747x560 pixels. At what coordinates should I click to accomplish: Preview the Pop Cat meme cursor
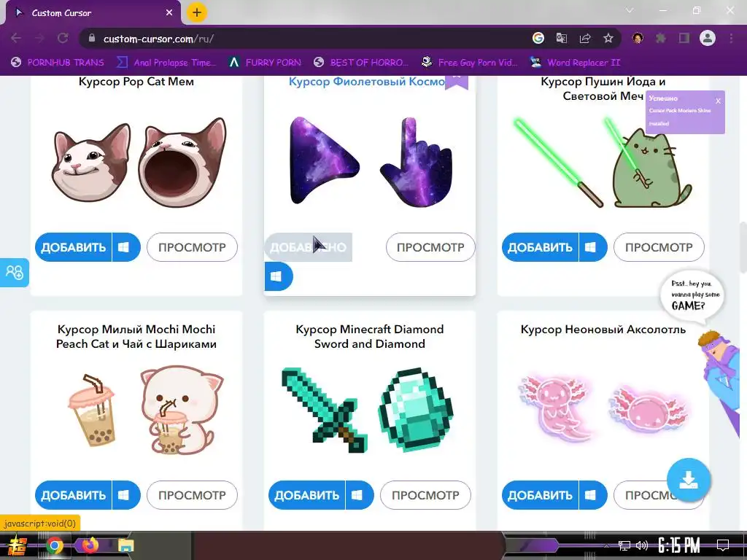tap(192, 247)
